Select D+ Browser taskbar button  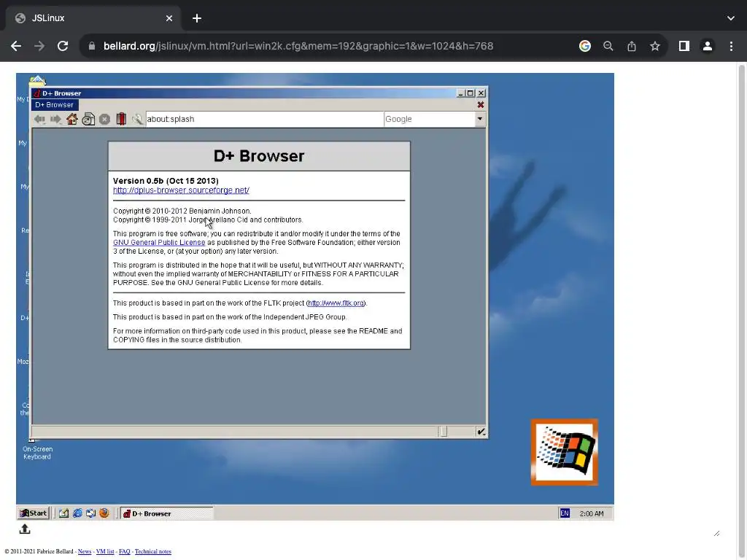coord(166,513)
